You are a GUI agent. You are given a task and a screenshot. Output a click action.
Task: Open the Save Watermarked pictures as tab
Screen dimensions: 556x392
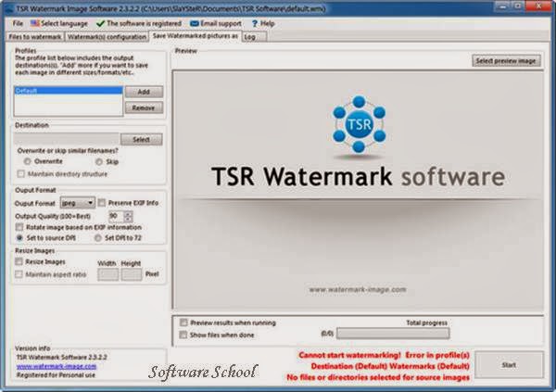(195, 36)
